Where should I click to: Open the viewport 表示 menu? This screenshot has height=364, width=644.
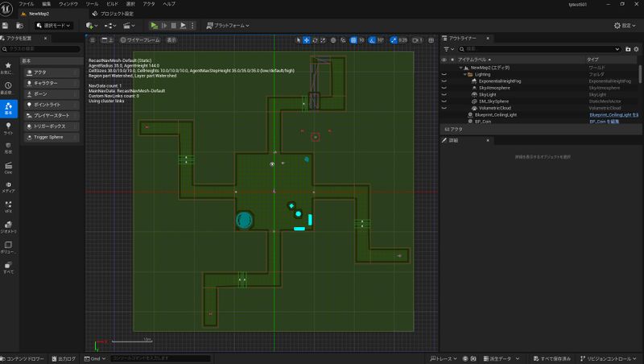click(171, 39)
